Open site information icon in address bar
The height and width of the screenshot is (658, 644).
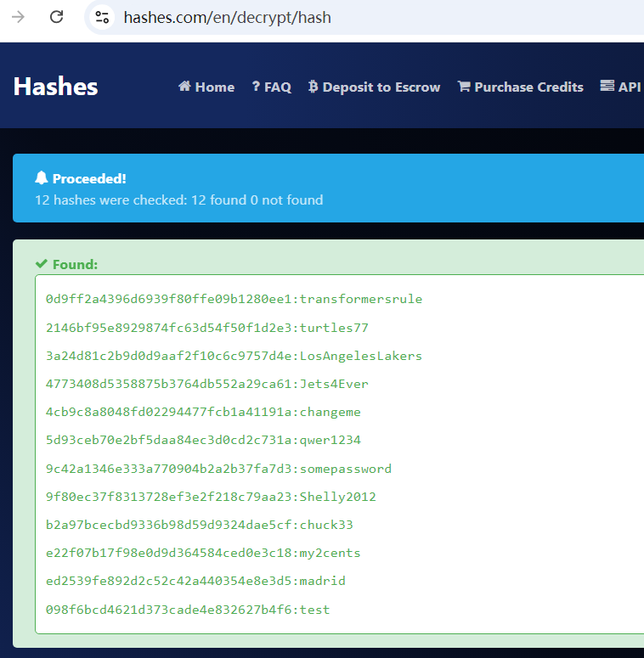coord(103,17)
